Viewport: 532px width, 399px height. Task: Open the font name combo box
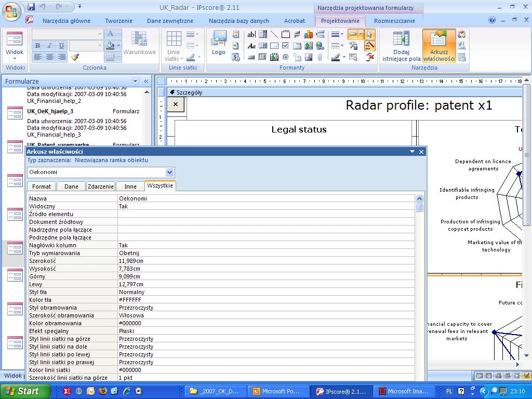(x=67, y=34)
